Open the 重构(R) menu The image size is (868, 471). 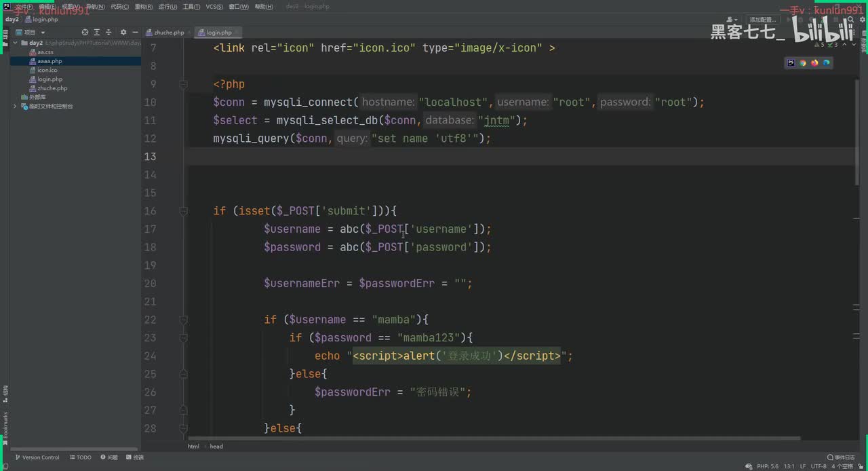tap(144, 7)
